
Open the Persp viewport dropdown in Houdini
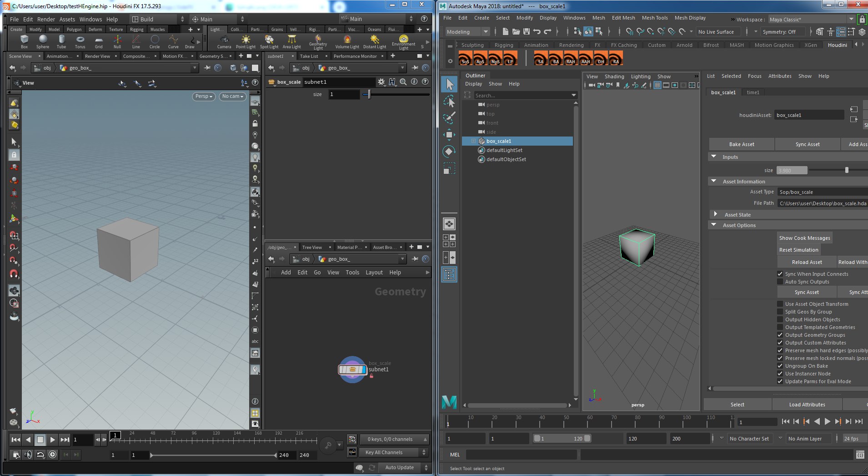[204, 96]
